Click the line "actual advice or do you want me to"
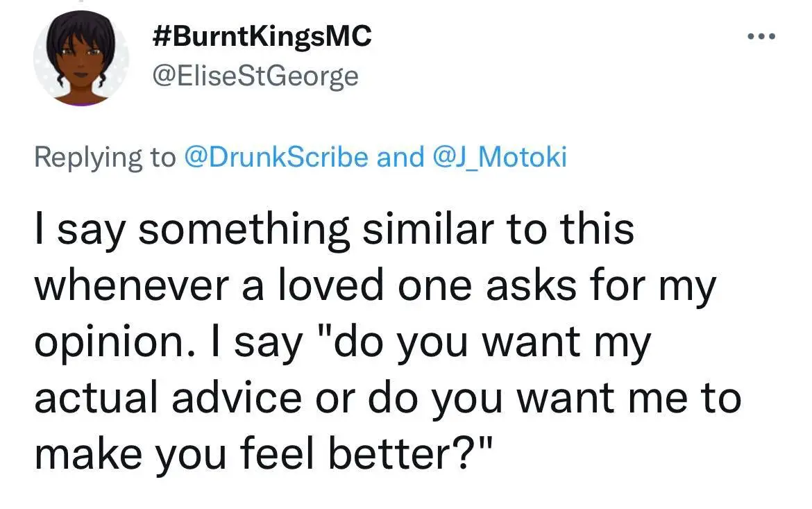The width and height of the screenshot is (812, 509). point(387,399)
